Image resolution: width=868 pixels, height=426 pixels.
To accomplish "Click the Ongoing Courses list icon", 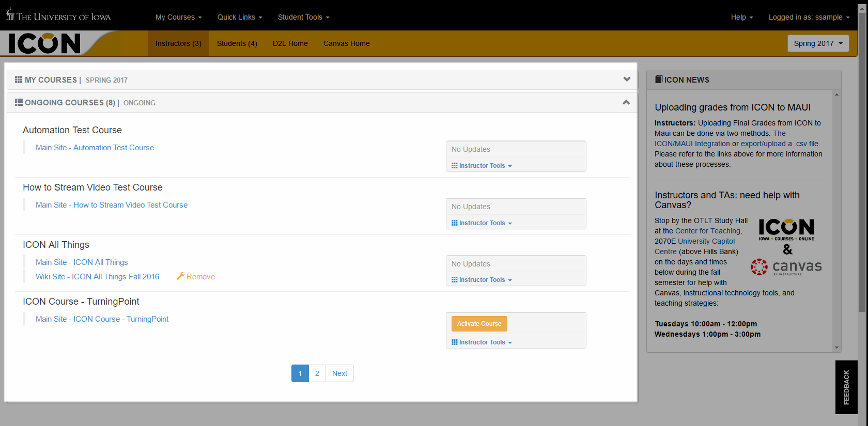I will pos(19,102).
